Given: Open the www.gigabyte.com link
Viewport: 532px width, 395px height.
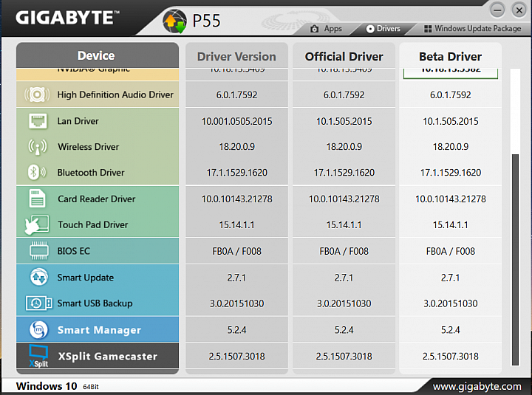Looking at the screenshot, I should (477, 386).
